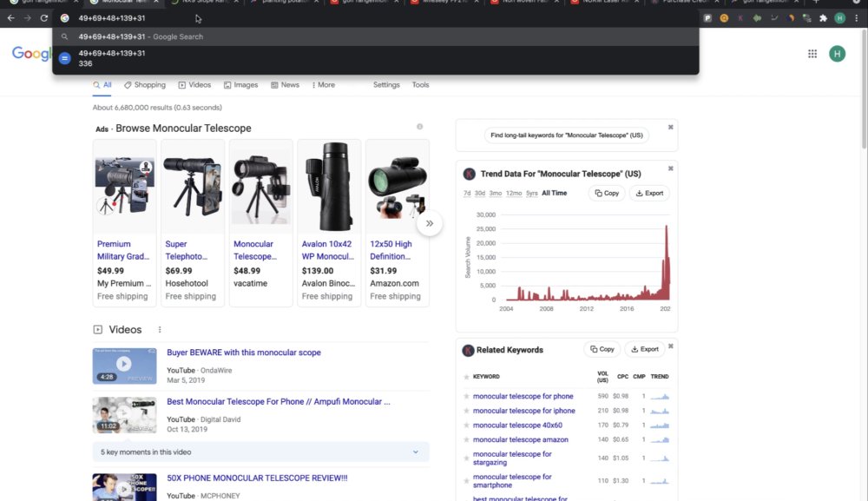Image resolution: width=868 pixels, height=501 pixels.
Task: Select 5yrs trend range
Action: 532,194
